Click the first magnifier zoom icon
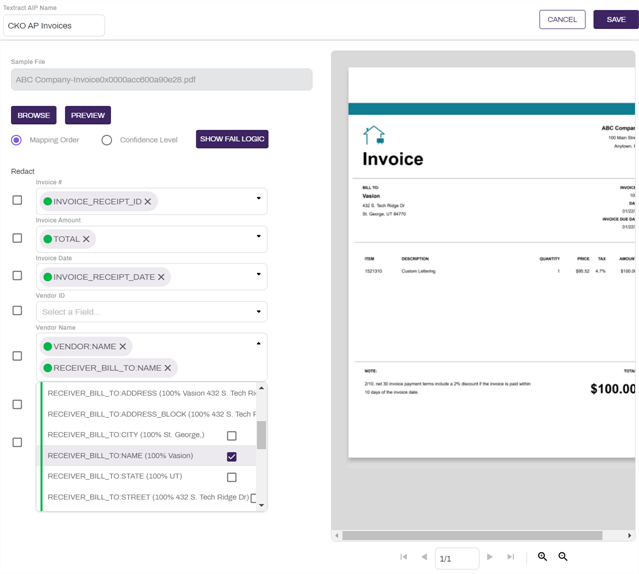 [x=542, y=556]
